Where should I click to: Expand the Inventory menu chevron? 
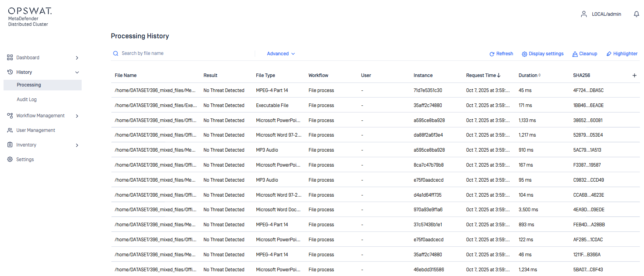[77, 145]
